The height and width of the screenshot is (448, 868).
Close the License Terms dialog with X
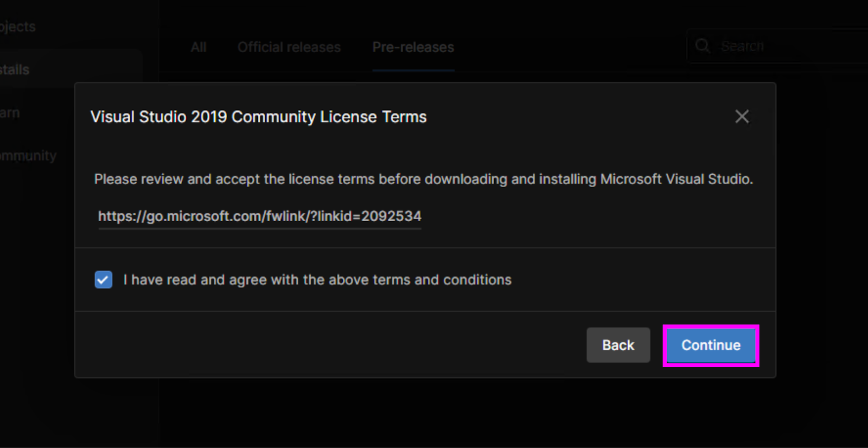(x=742, y=117)
